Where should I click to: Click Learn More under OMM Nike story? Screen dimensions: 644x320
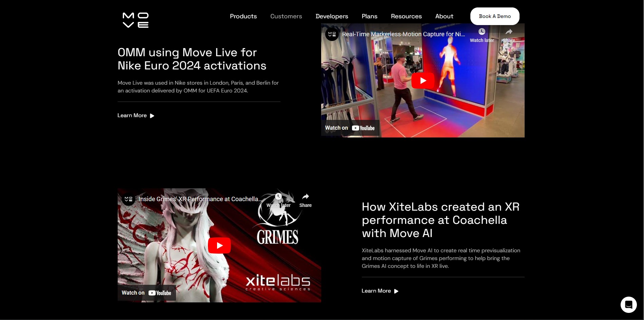[x=136, y=115]
